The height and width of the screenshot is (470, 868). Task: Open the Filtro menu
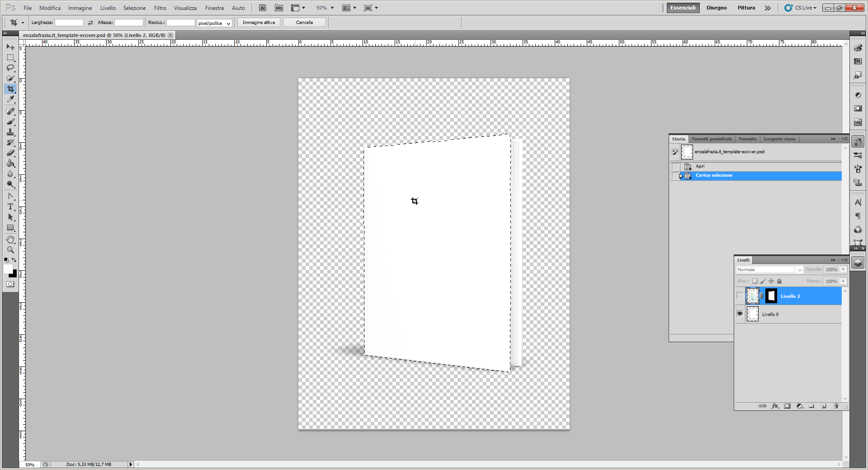[160, 8]
